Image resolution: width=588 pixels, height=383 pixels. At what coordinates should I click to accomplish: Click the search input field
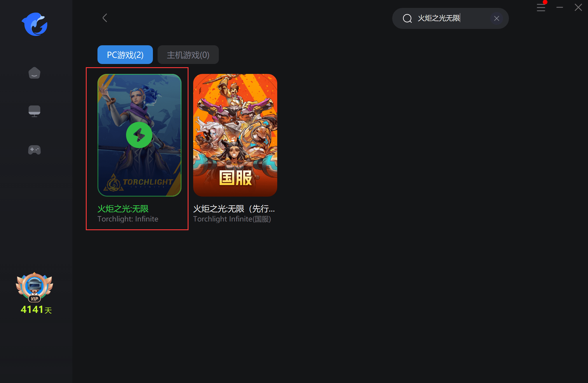click(450, 18)
